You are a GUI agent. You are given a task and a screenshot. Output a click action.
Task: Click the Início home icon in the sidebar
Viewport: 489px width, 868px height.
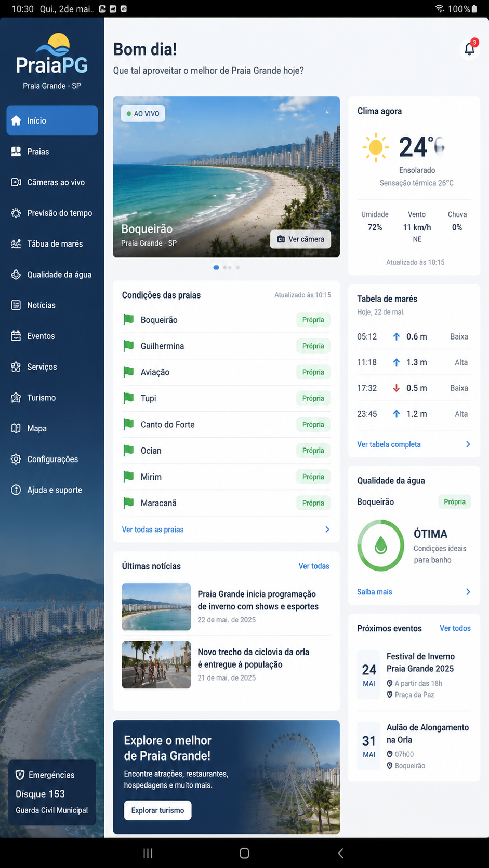click(16, 120)
